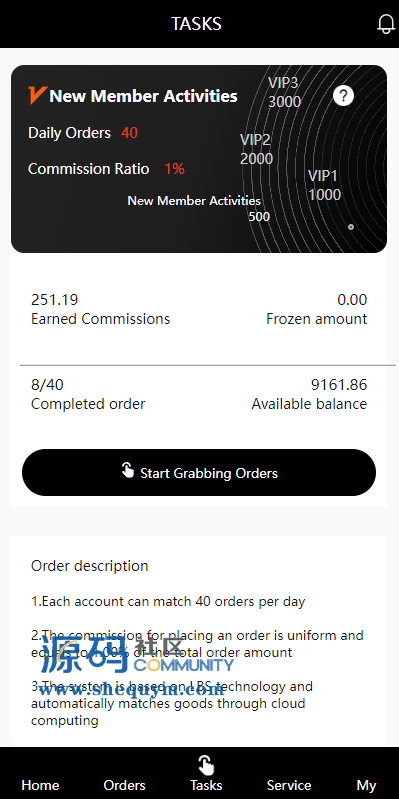Tap the hand icon in Start Grabbing Orders
Viewport: 399px width, 799px height.
click(128, 470)
